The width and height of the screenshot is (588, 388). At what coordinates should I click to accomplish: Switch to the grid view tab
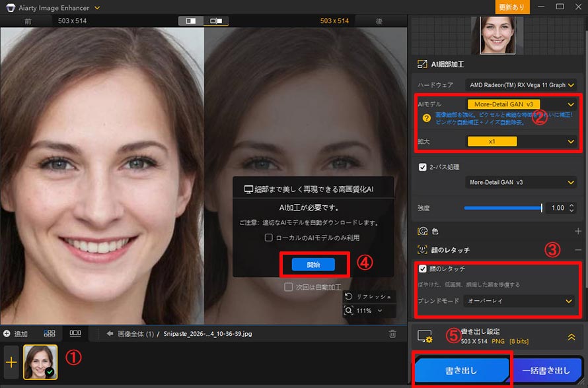(49, 333)
